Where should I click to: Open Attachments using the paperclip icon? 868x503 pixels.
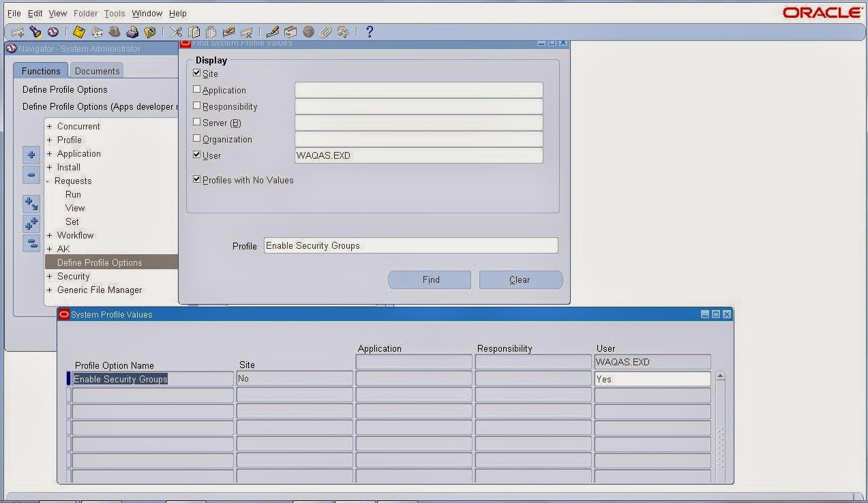325,31
